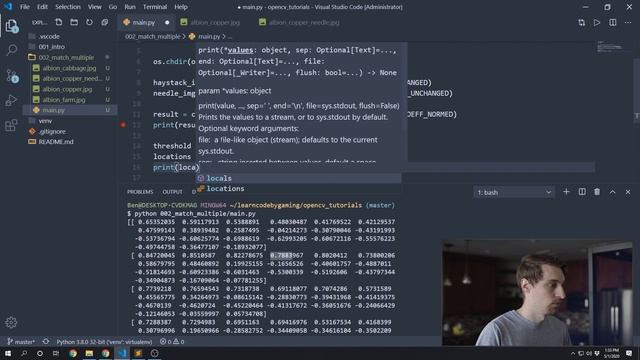This screenshot has width=640, height=360.
Task: Open the Search view in activity bar
Action: [x=11, y=50]
